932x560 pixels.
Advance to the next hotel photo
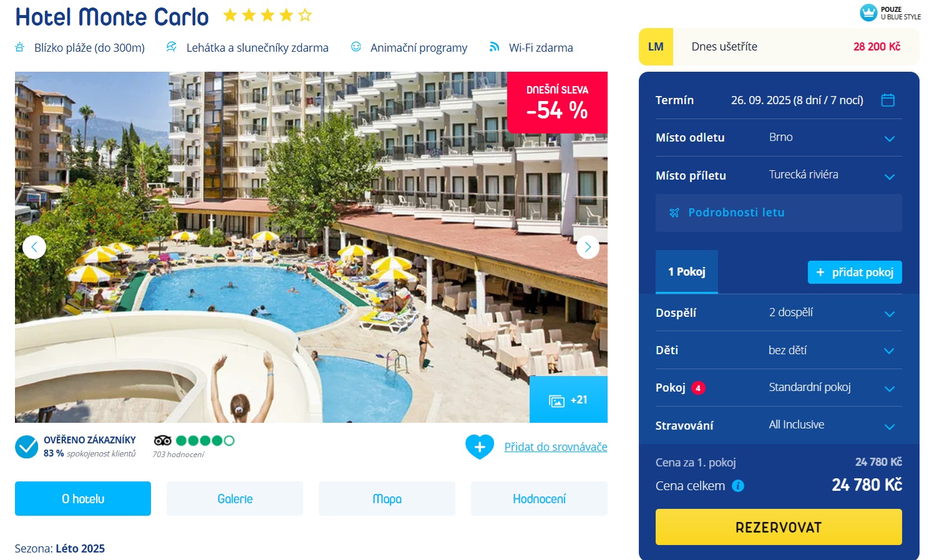(588, 247)
